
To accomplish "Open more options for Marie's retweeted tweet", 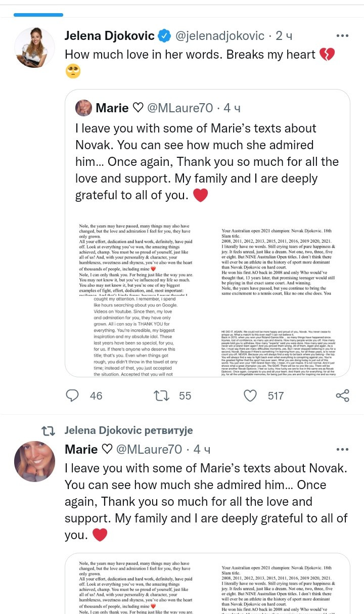I will [342, 449].
